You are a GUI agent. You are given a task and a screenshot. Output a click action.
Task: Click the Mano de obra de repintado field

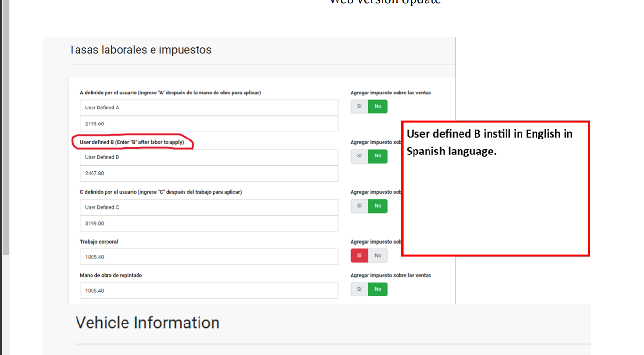pos(209,291)
